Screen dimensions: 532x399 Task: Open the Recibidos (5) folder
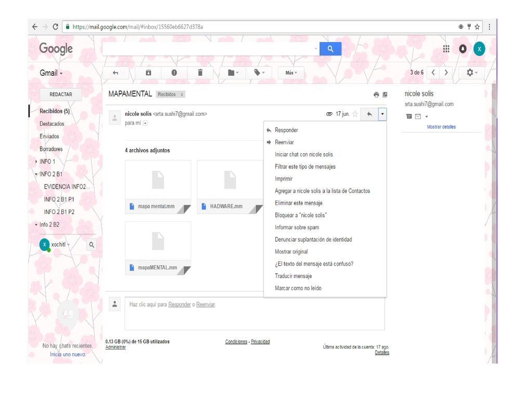click(55, 111)
